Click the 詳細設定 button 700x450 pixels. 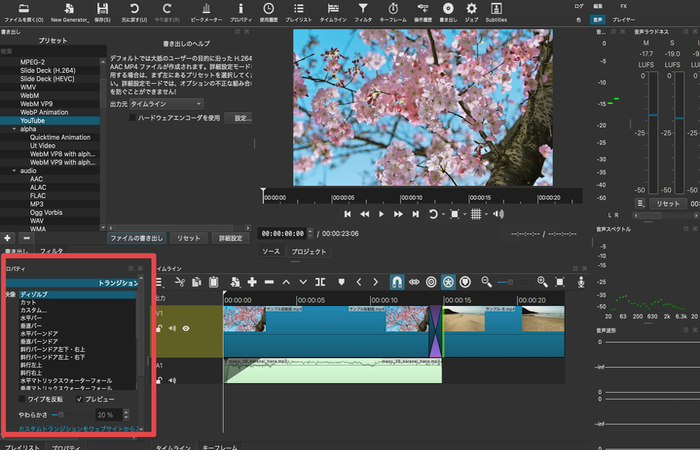[x=230, y=239]
